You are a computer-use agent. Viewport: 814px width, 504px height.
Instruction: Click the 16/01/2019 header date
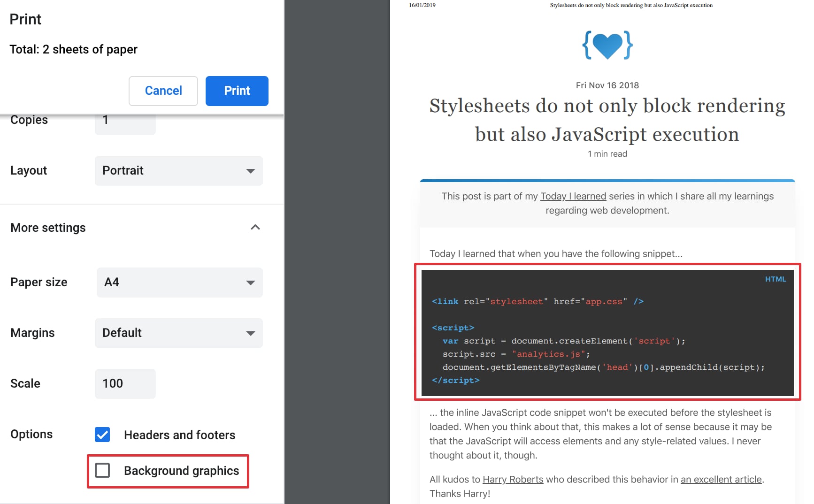click(x=422, y=5)
